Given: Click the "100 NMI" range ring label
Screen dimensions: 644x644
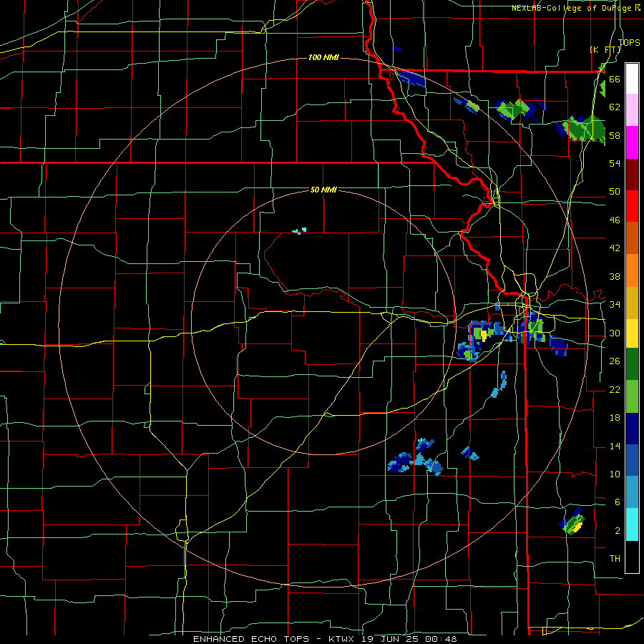Looking at the screenshot, I should [x=323, y=57].
